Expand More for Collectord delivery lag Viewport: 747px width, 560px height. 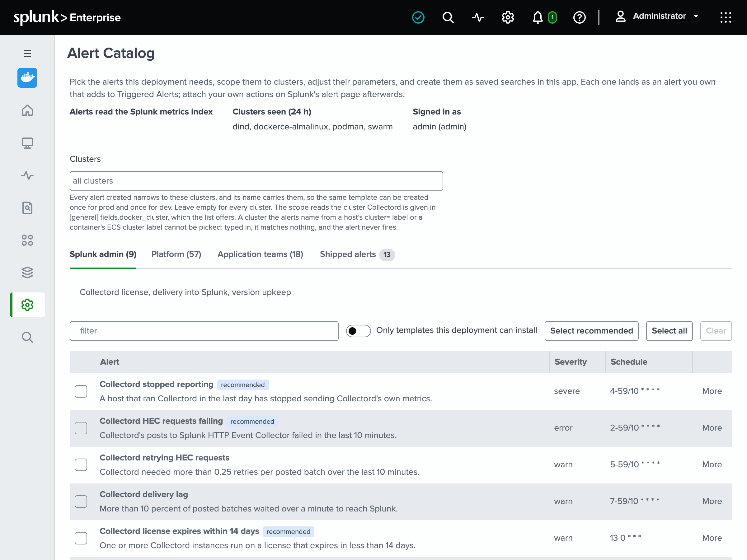click(712, 501)
